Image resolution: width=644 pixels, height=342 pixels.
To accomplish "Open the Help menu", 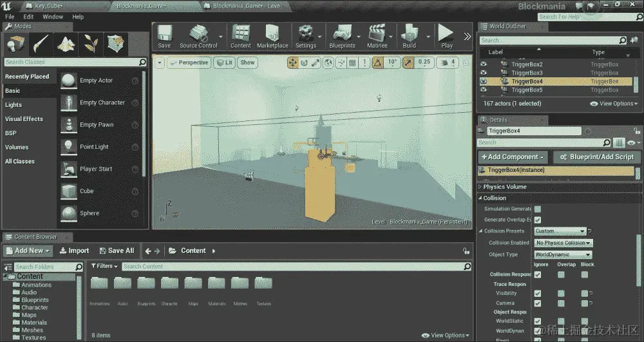I will (x=78, y=17).
